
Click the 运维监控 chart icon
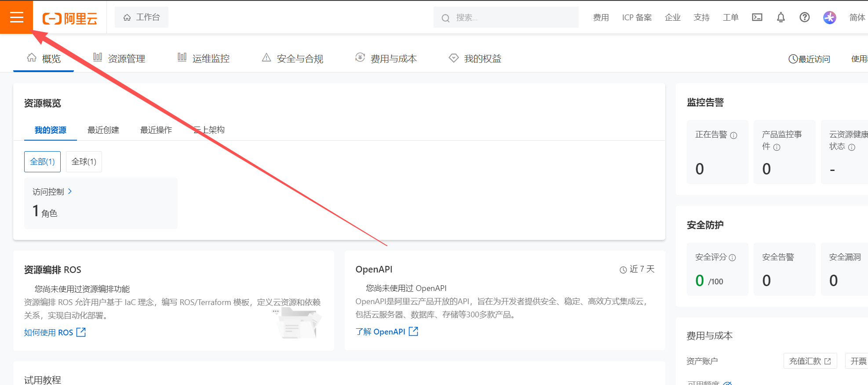(182, 57)
